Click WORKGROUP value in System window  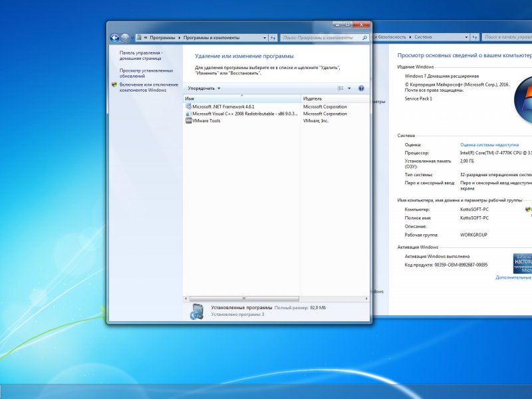(x=473, y=235)
